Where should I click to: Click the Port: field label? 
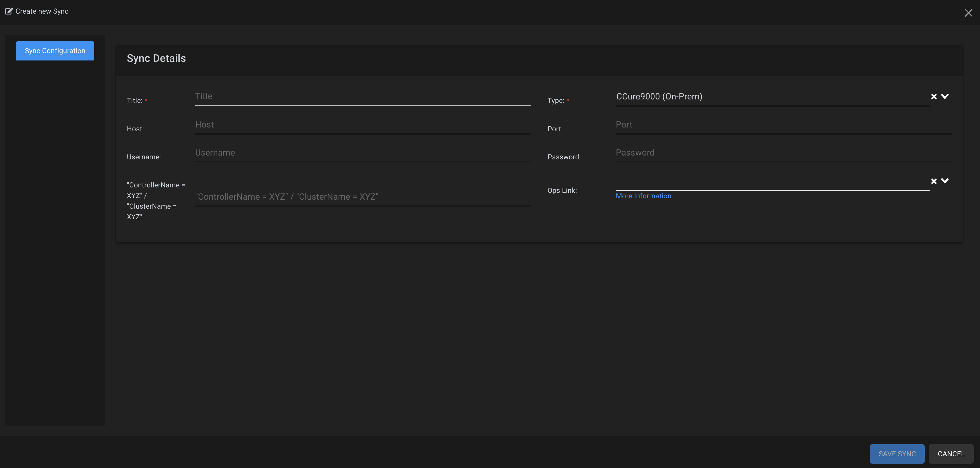pyautogui.click(x=555, y=129)
